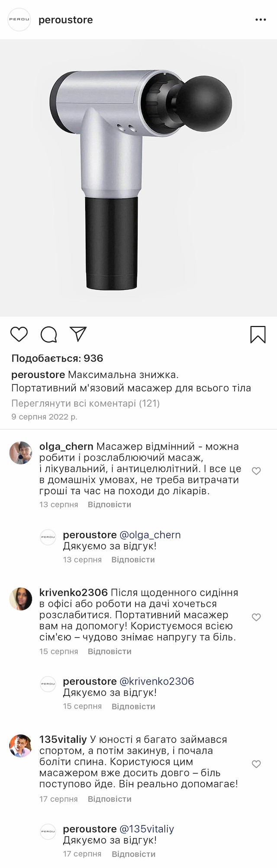Open olga_chern's profile avatar

(21, 453)
